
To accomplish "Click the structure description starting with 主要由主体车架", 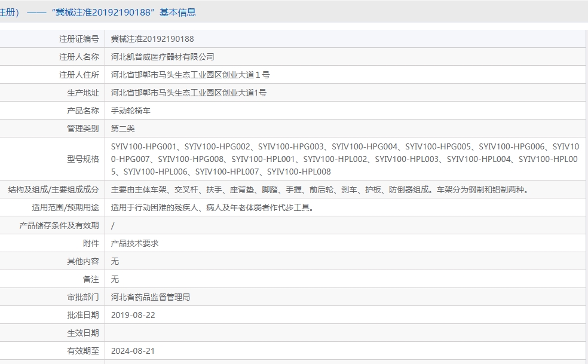I will tap(320, 190).
